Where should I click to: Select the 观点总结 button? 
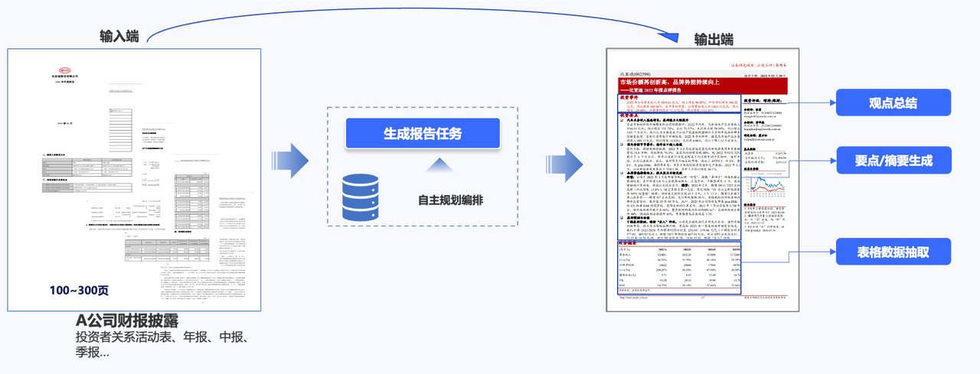[x=893, y=103]
